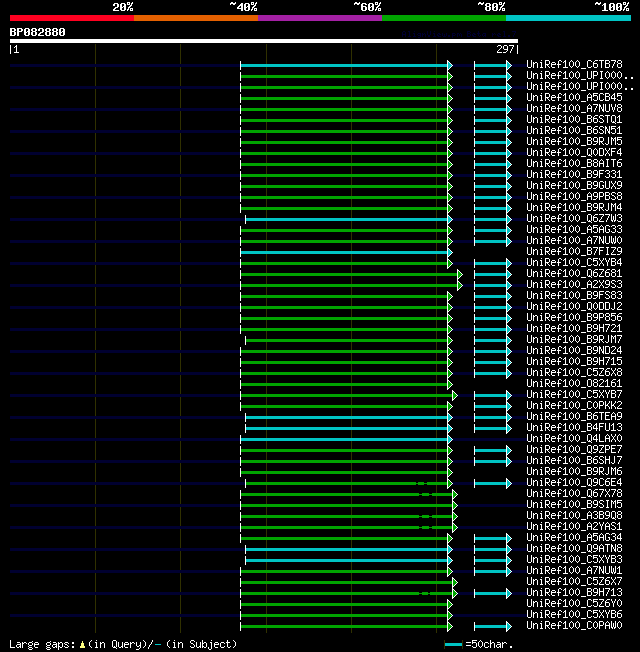Pick the UniRef100_B9FS83 label
Image resolution: width=640 pixels, height=652 pixels.
(574, 296)
